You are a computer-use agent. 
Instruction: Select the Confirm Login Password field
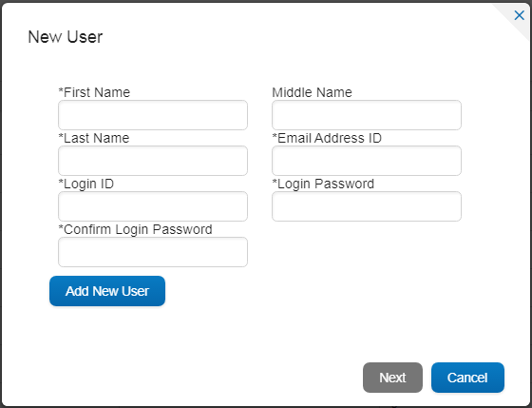(153, 252)
